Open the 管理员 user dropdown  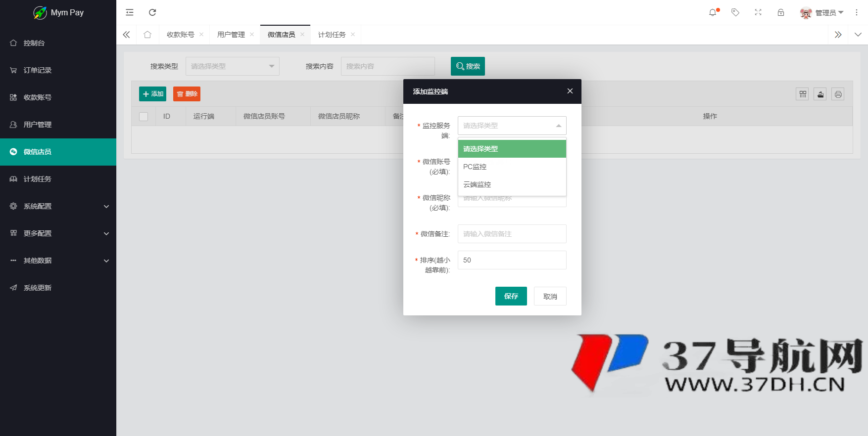point(822,13)
